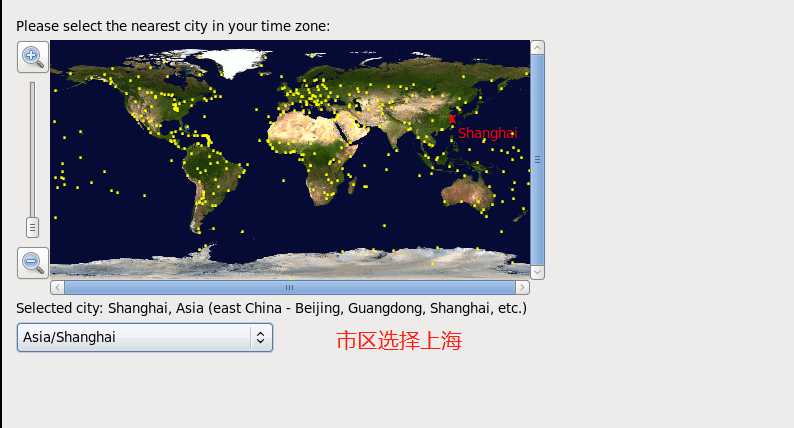Viewport: 794px width, 428px height.
Task: Zoom out of the time zone map
Action: point(33,263)
